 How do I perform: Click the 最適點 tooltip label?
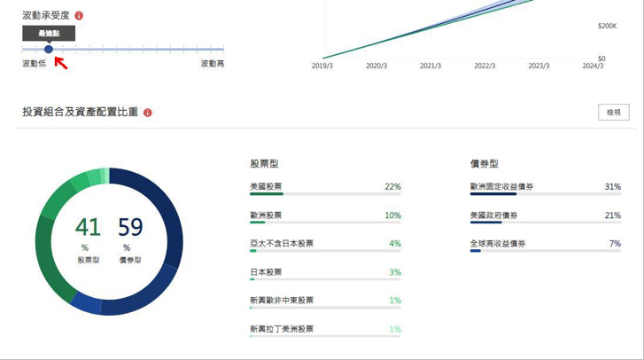click(x=49, y=33)
